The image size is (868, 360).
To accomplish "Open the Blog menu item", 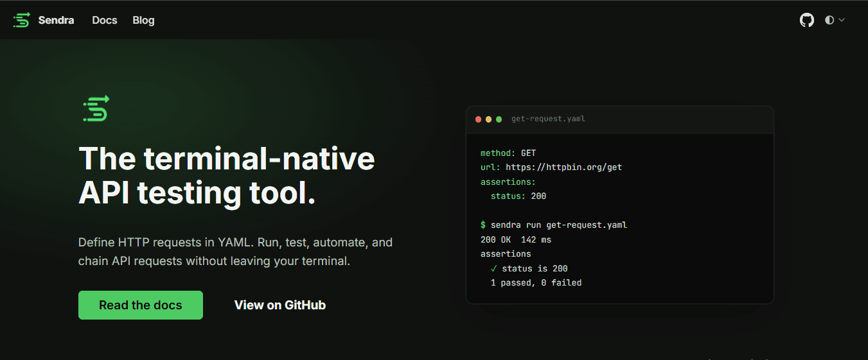I will [143, 20].
